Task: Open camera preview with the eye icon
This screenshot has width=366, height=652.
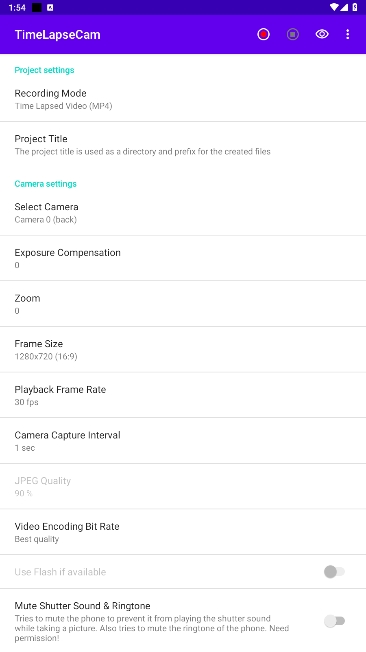Action: point(322,34)
